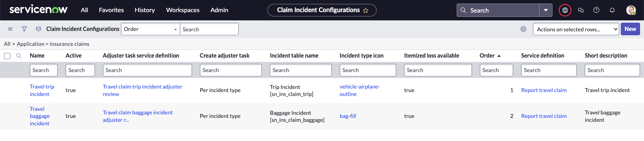
Task: Sort by Short description column header
Action: pyautogui.click(x=606, y=56)
